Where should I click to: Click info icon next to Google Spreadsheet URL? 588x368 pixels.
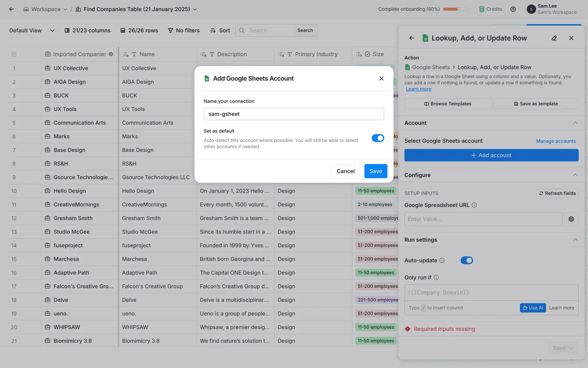[x=474, y=205]
